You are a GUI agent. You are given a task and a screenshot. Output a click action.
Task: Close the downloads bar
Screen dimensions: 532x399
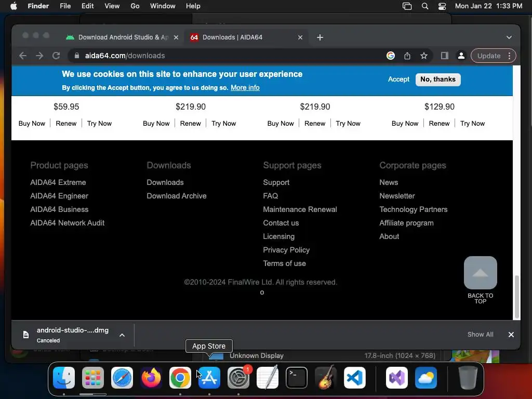coord(511,335)
